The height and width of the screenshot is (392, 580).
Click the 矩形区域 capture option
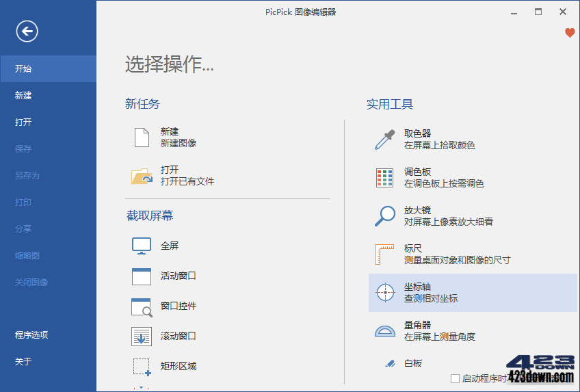pos(178,366)
